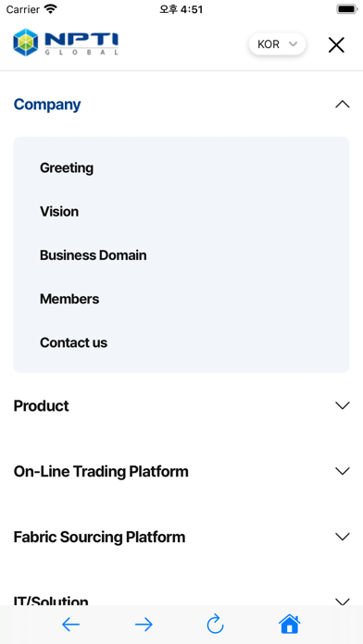Open the KOR language dropdown
363x644 pixels.
click(x=277, y=43)
